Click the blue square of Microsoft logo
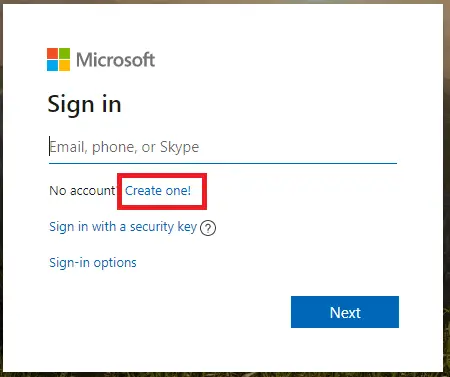 [x=52, y=66]
